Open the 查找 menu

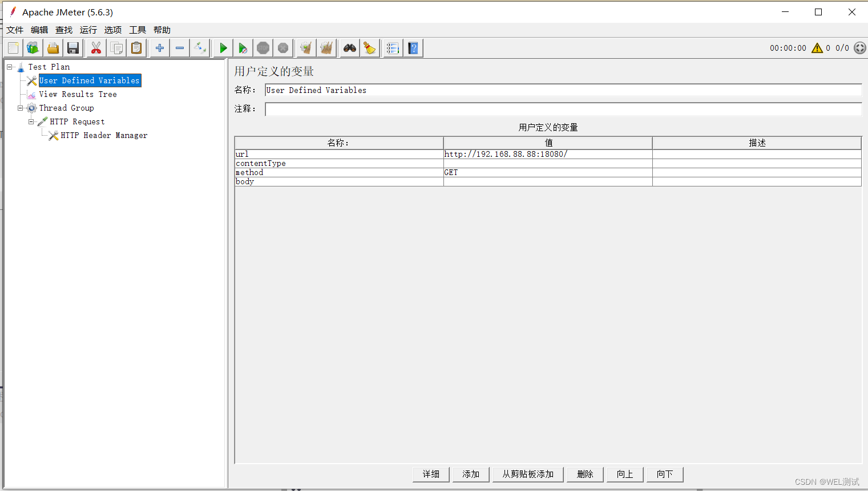[64, 30]
